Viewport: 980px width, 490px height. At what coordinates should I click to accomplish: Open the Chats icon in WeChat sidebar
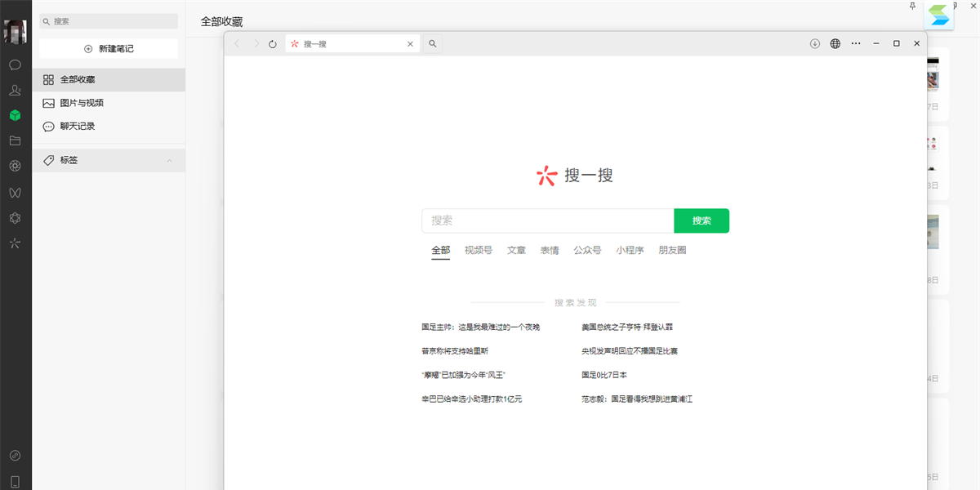[x=15, y=65]
